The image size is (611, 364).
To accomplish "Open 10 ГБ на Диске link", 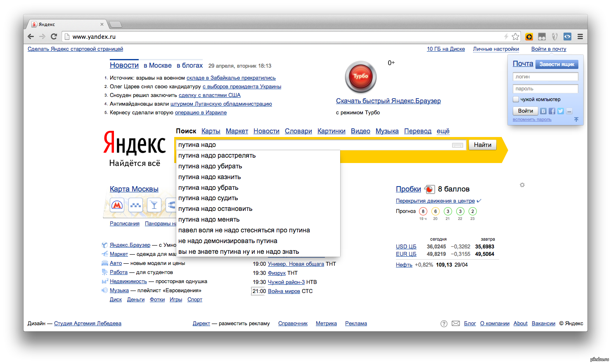I will click(446, 49).
